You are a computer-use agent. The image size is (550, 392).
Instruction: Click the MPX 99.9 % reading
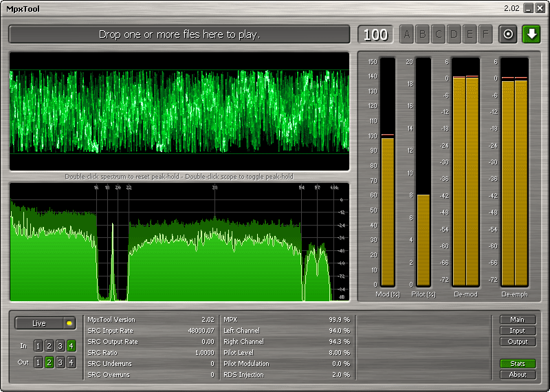click(339, 320)
